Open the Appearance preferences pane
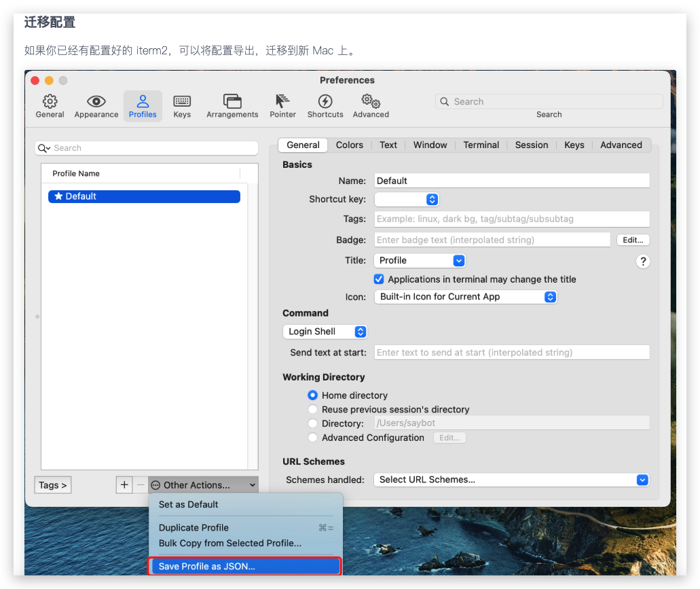Screen dimensions: 700x589 (x=96, y=106)
